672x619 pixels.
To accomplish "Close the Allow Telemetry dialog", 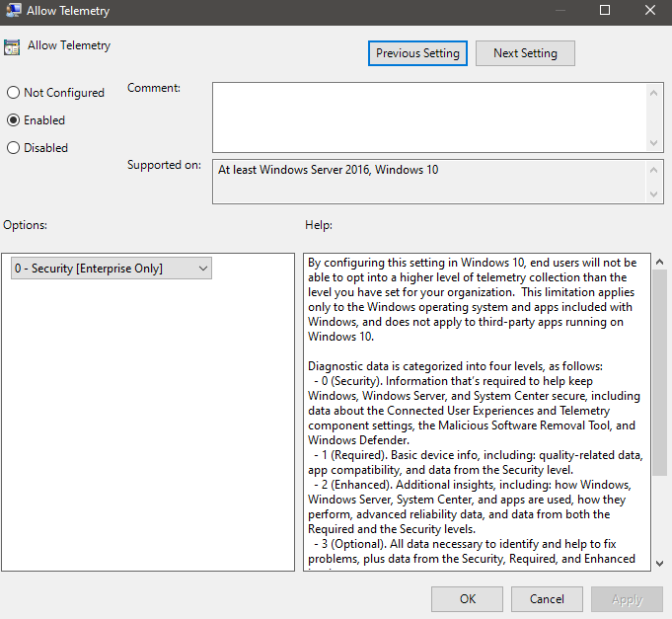I will click(x=650, y=11).
